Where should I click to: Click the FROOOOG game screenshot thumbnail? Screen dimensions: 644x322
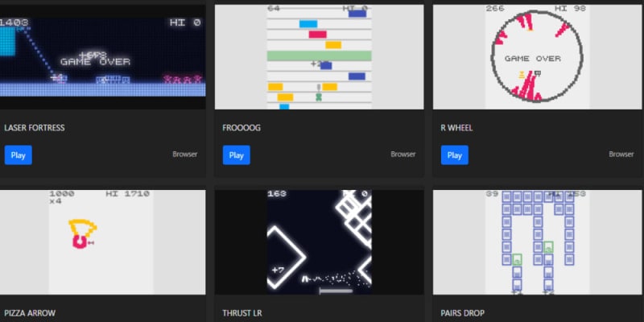319,56
